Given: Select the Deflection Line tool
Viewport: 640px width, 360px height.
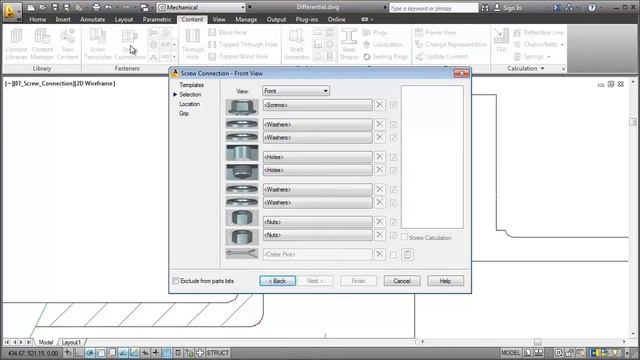Looking at the screenshot, I should pyautogui.click(x=538, y=32).
